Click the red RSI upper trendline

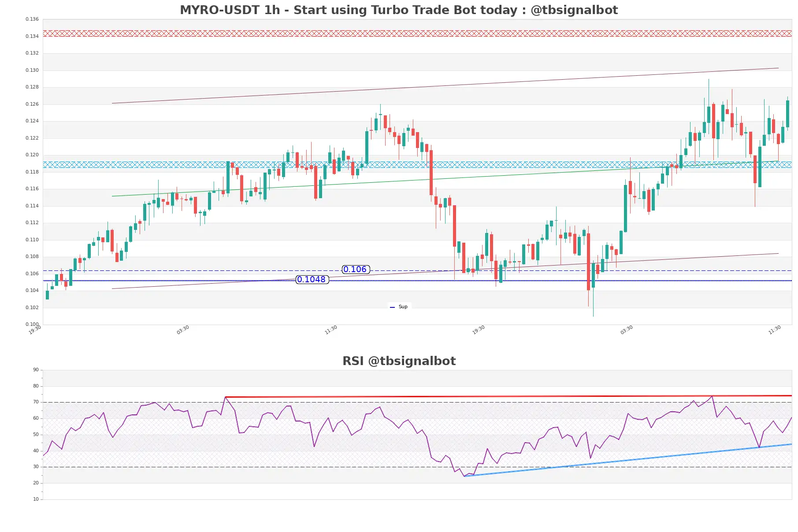coord(508,396)
